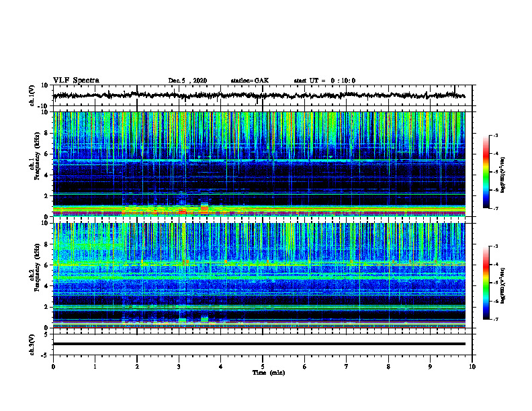Screen dimensions: 532x411
Task: Click the ch.3 flat black trace line
Action: 259,344
